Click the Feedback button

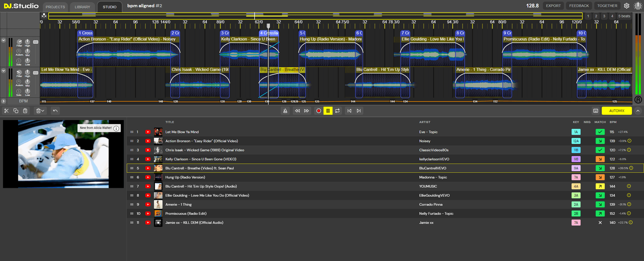(x=579, y=6)
